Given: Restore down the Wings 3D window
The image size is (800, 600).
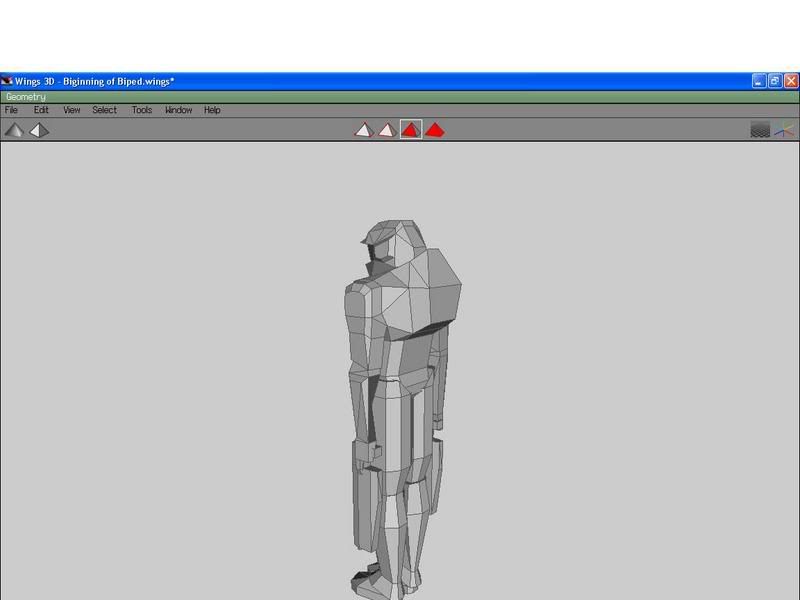Looking at the screenshot, I should [775, 81].
